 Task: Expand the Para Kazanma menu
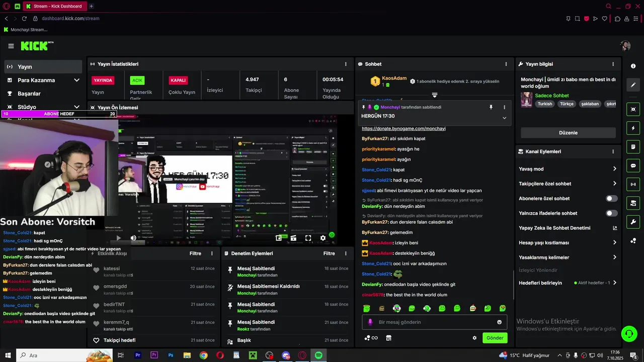coord(43,80)
